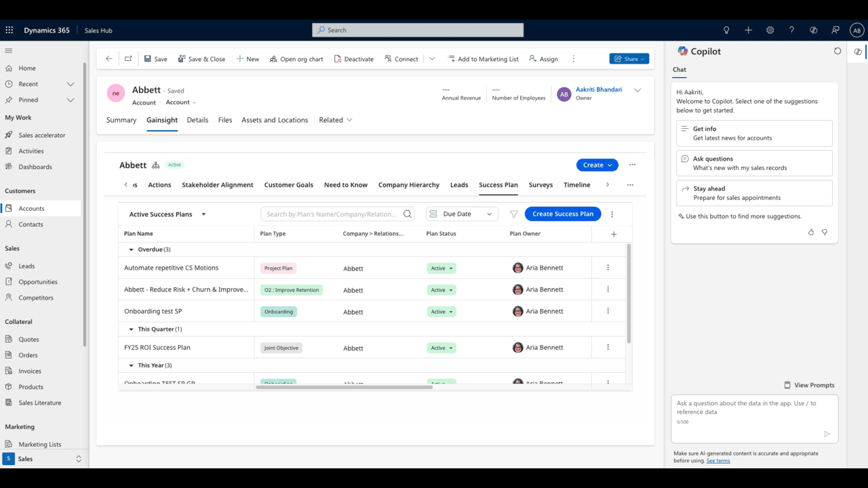The width and height of the screenshot is (868, 488).
Task: Select the Company Hierarchy tab
Action: coord(409,185)
